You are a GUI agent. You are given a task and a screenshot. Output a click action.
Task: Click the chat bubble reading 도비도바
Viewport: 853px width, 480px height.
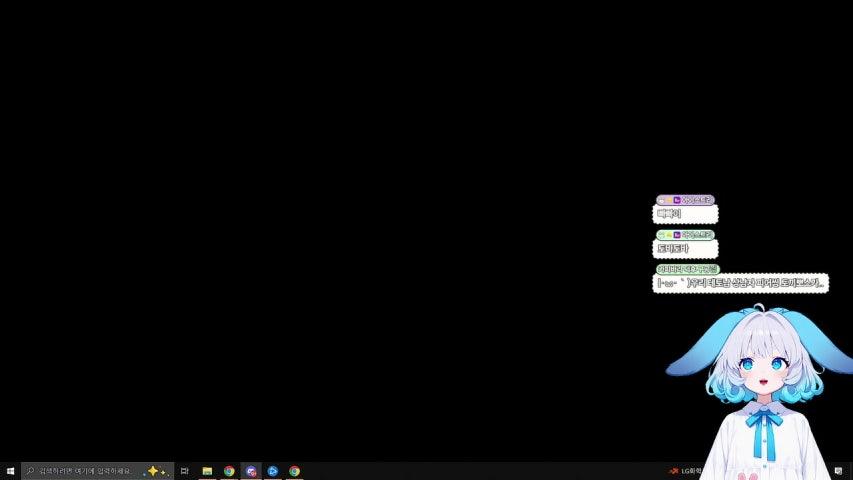685,249
